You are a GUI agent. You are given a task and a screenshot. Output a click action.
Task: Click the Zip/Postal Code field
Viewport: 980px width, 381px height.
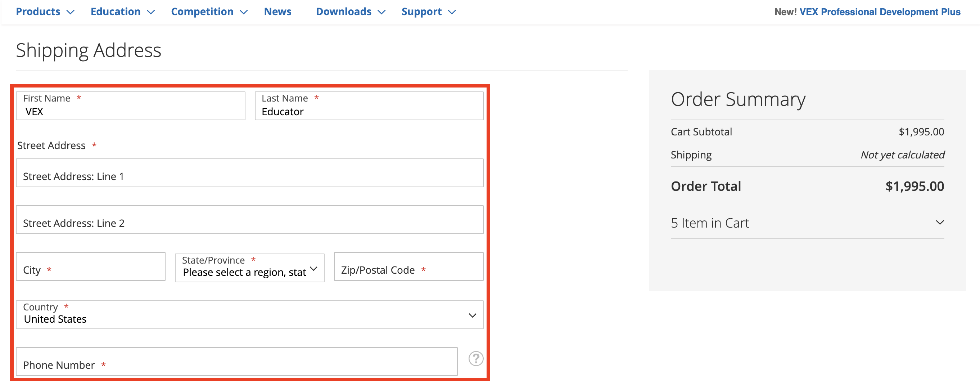coord(408,266)
